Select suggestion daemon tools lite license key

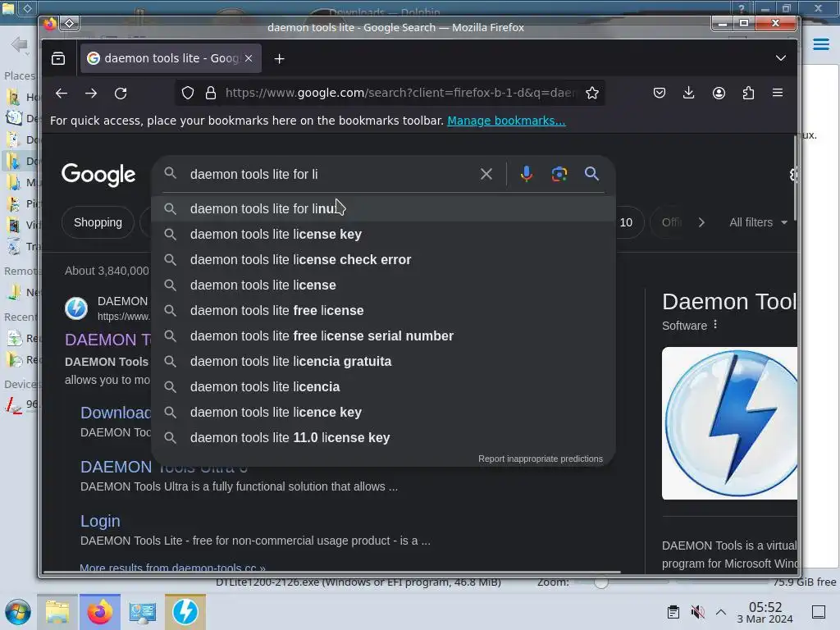pyautogui.click(x=383, y=234)
